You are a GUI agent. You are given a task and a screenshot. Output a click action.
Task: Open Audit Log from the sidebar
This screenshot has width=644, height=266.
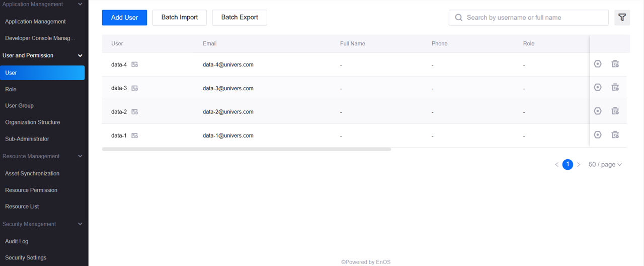17,241
